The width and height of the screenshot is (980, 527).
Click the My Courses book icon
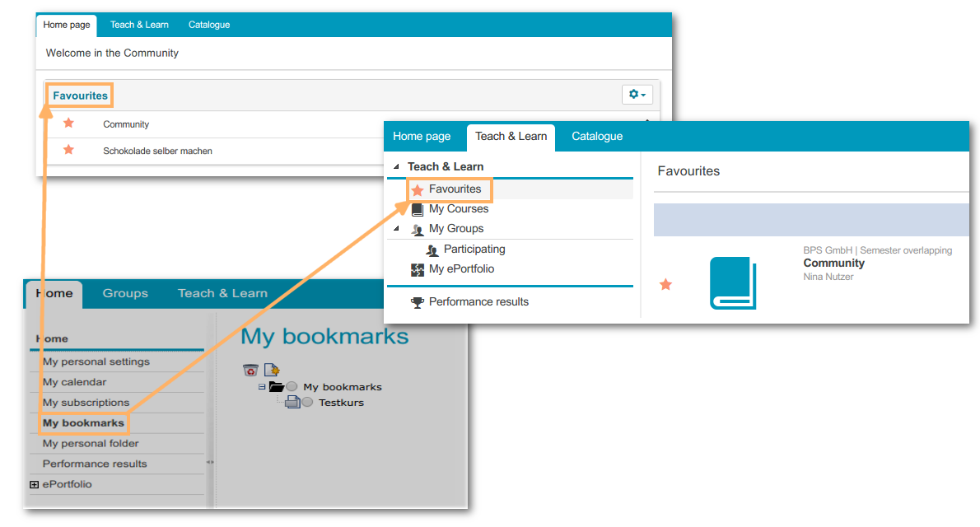click(418, 209)
